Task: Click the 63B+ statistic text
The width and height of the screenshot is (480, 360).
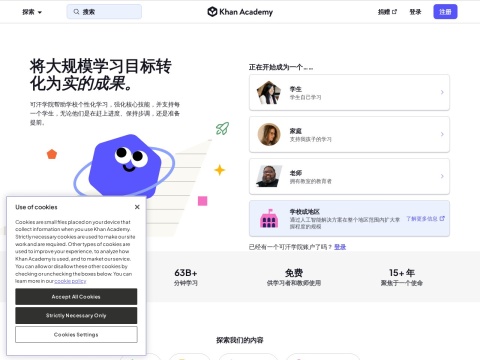Action: (x=186, y=273)
